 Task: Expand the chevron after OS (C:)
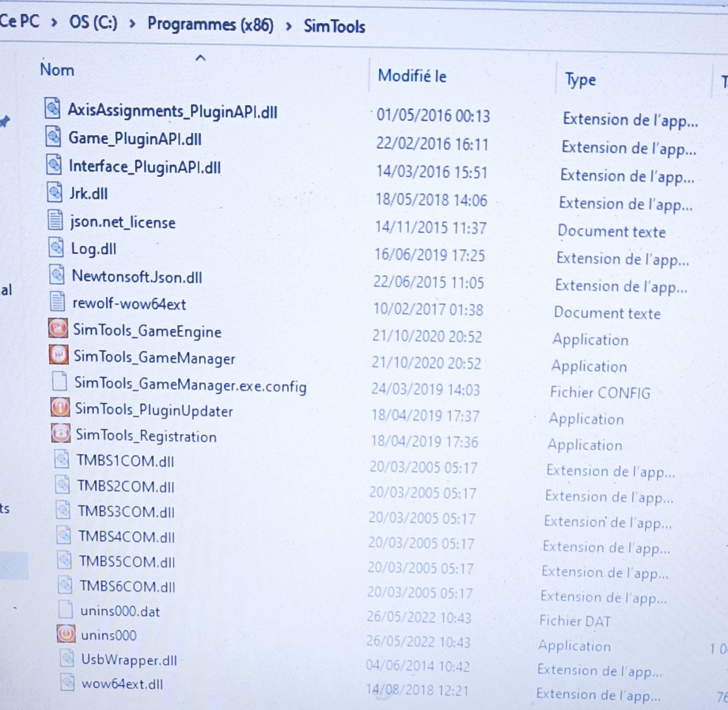click(132, 23)
